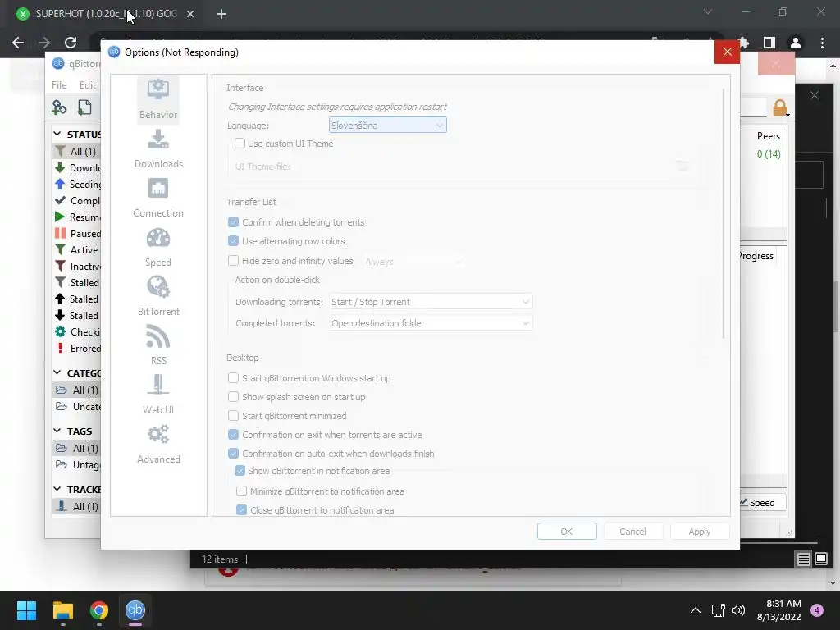Toggle Close qBittorrent to notification area
Screen dimensions: 840x630
242,510
